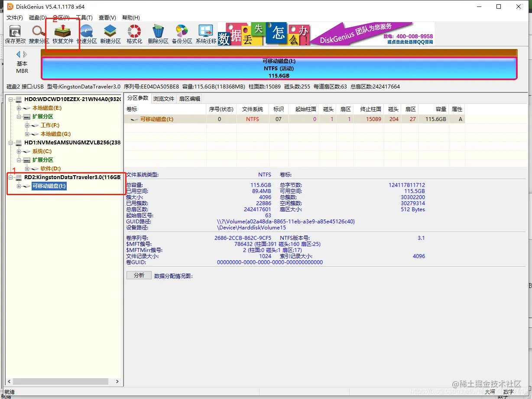This screenshot has width=532, height=399.
Task: Go to previous disk with left arrow
Action: point(19,54)
